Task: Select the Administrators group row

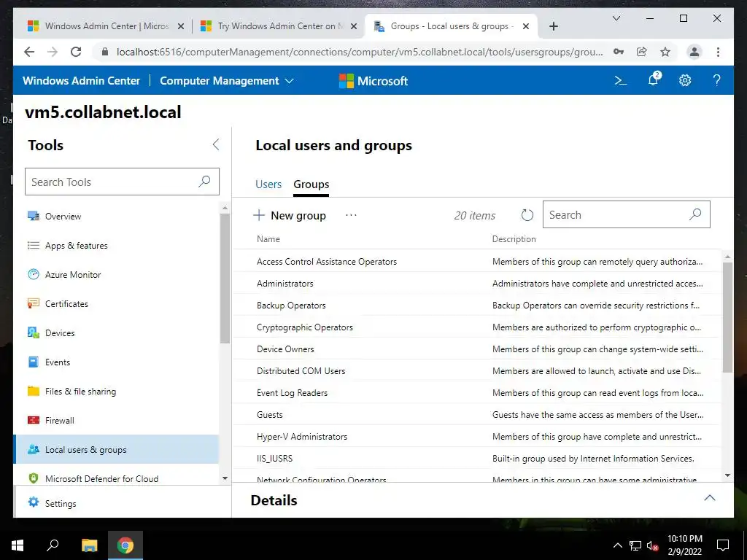Action: 476,284
